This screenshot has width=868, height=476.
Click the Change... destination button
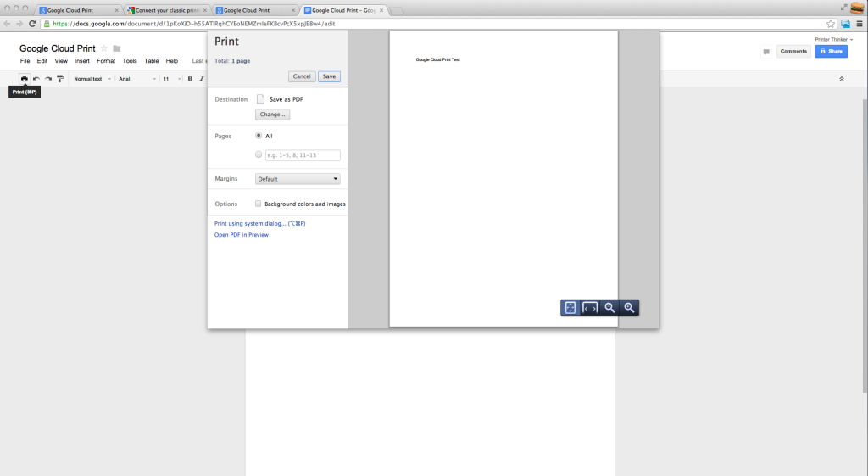(x=272, y=115)
